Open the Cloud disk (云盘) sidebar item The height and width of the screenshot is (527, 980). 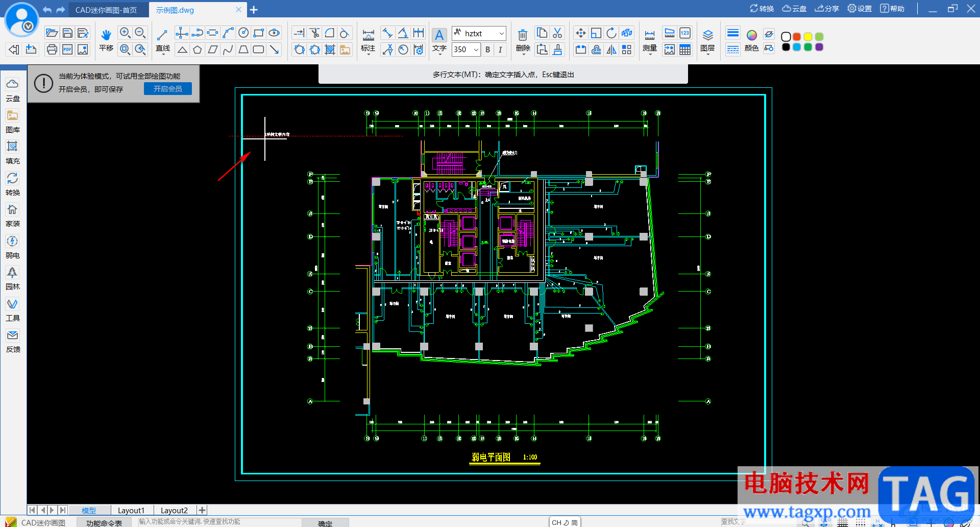[13, 90]
